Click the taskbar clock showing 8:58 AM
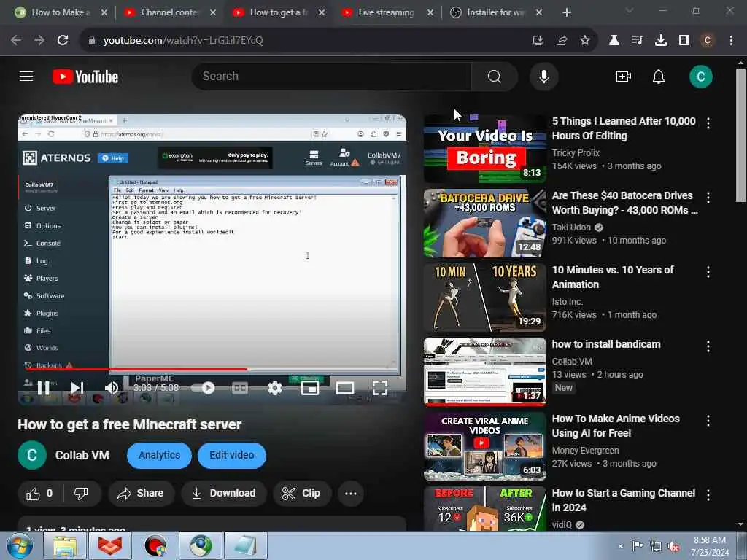This screenshot has width=747, height=560. [710, 546]
